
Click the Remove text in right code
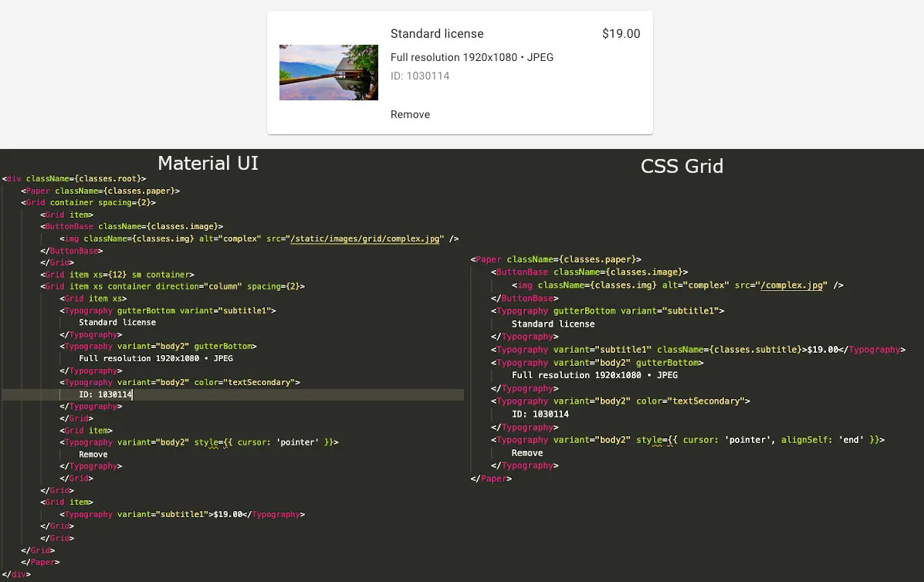click(x=526, y=453)
